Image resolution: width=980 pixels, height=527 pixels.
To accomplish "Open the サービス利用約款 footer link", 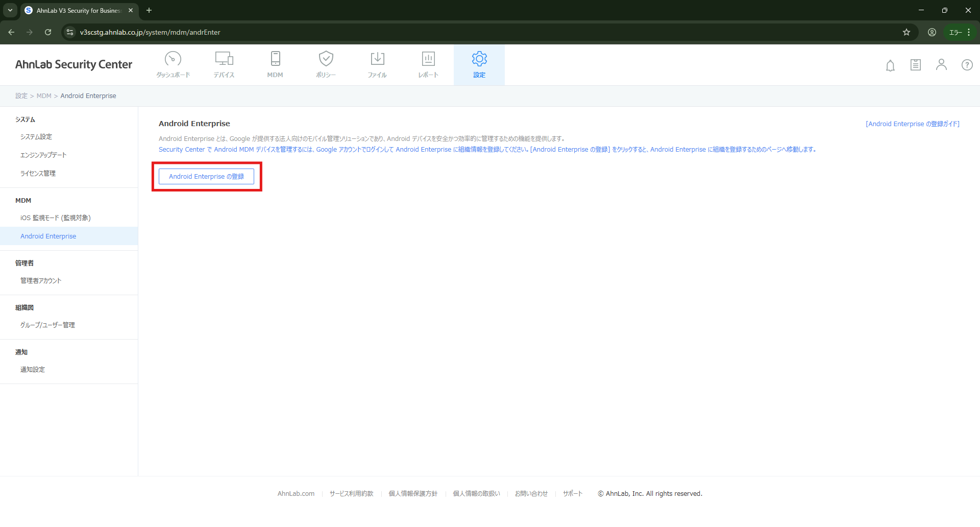I will pyautogui.click(x=352, y=494).
